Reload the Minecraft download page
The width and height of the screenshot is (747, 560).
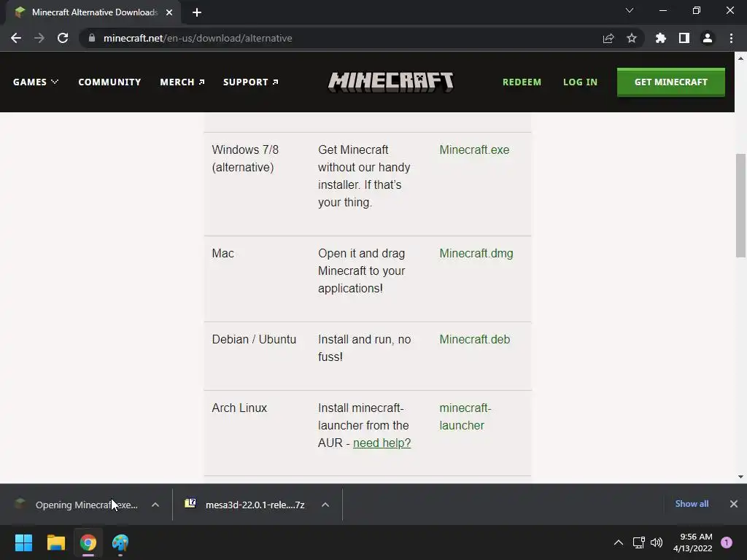[x=63, y=38]
